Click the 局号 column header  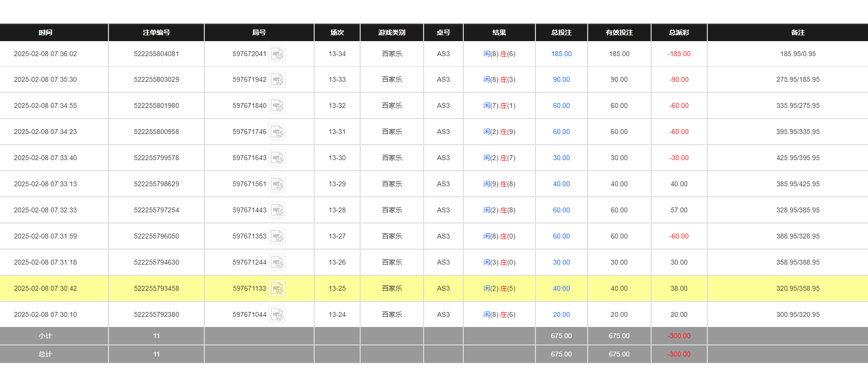[259, 32]
